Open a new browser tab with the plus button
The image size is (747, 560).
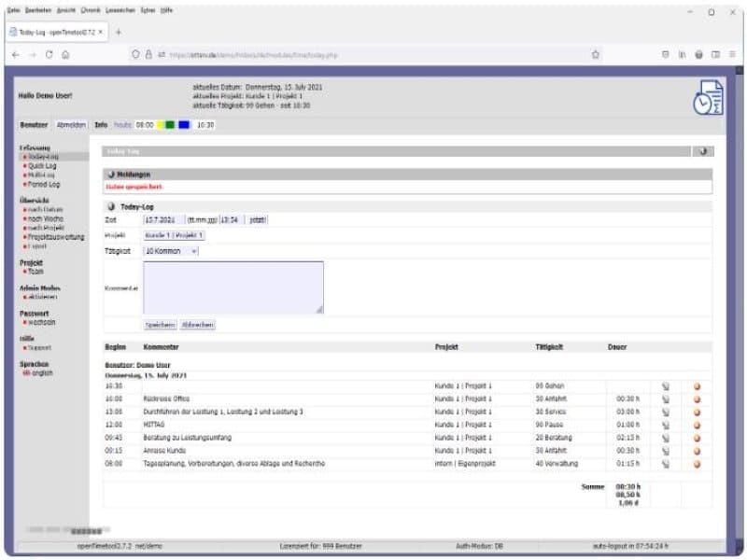(x=119, y=33)
